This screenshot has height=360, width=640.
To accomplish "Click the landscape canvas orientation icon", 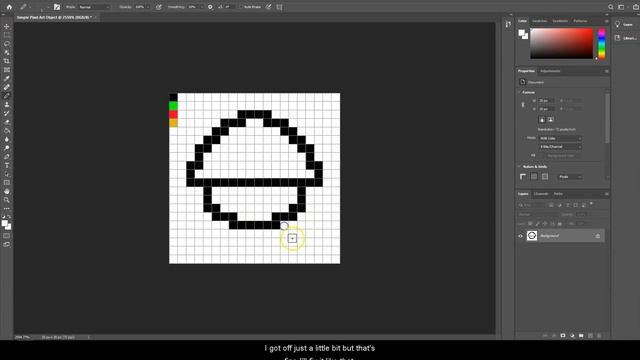I will tap(550, 120).
